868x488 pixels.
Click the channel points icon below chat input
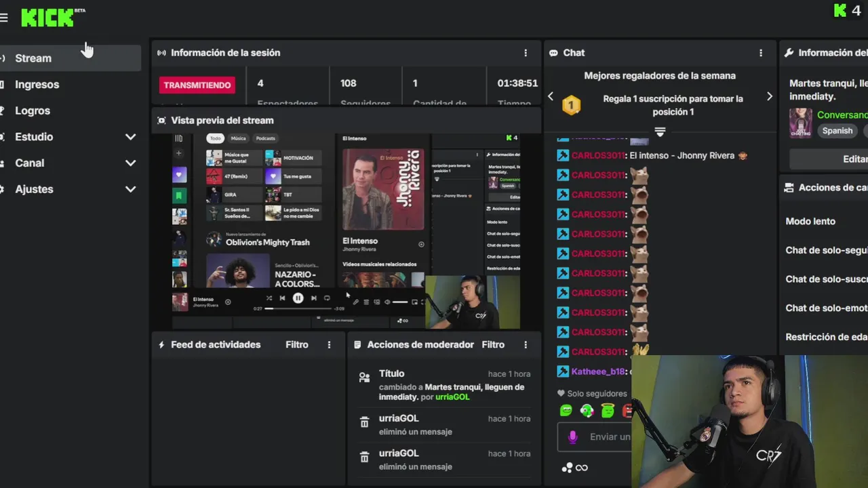pos(567,467)
